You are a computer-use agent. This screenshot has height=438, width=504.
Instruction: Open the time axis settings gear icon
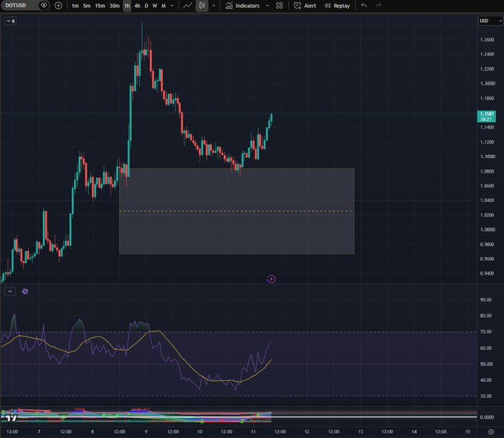491,431
